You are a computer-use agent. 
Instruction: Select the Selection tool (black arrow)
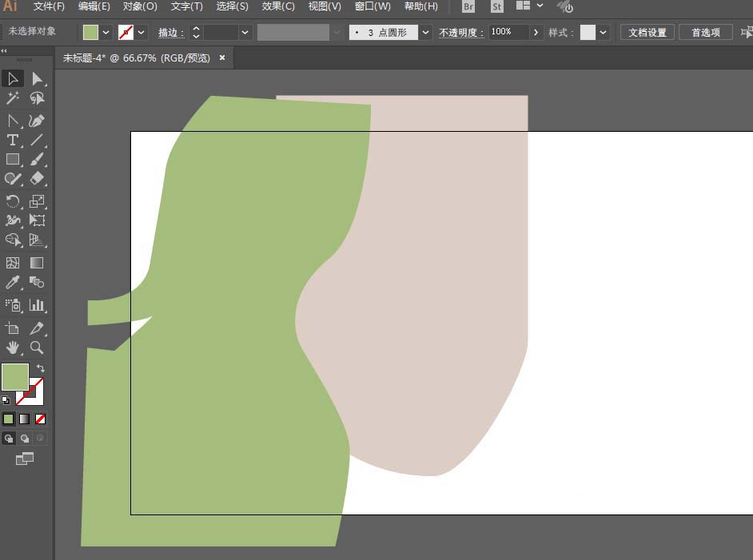click(13, 78)
